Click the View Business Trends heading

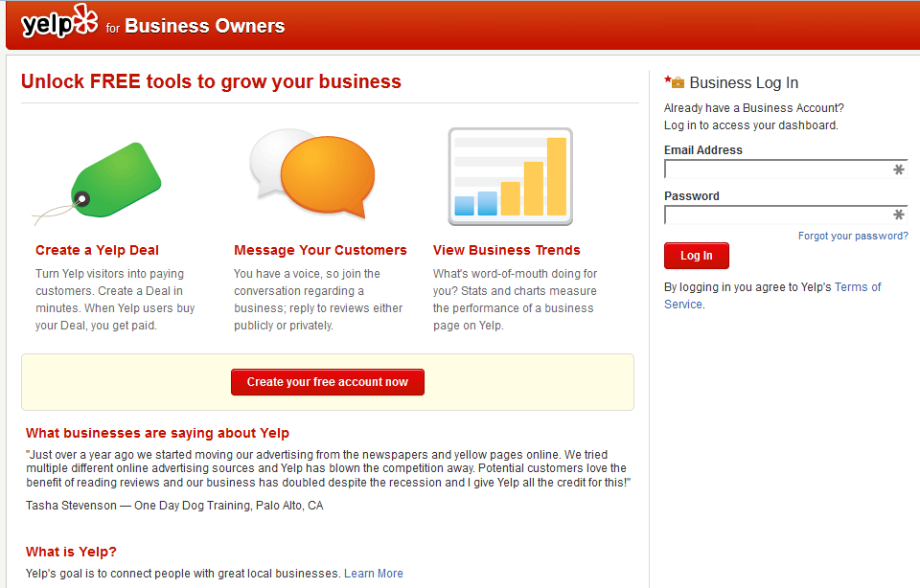point(506,250)
